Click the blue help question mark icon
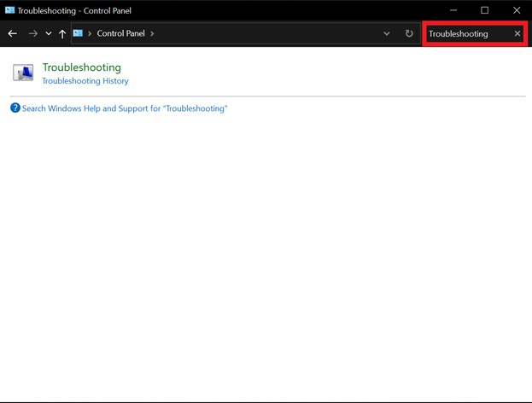 coord(15,108)
